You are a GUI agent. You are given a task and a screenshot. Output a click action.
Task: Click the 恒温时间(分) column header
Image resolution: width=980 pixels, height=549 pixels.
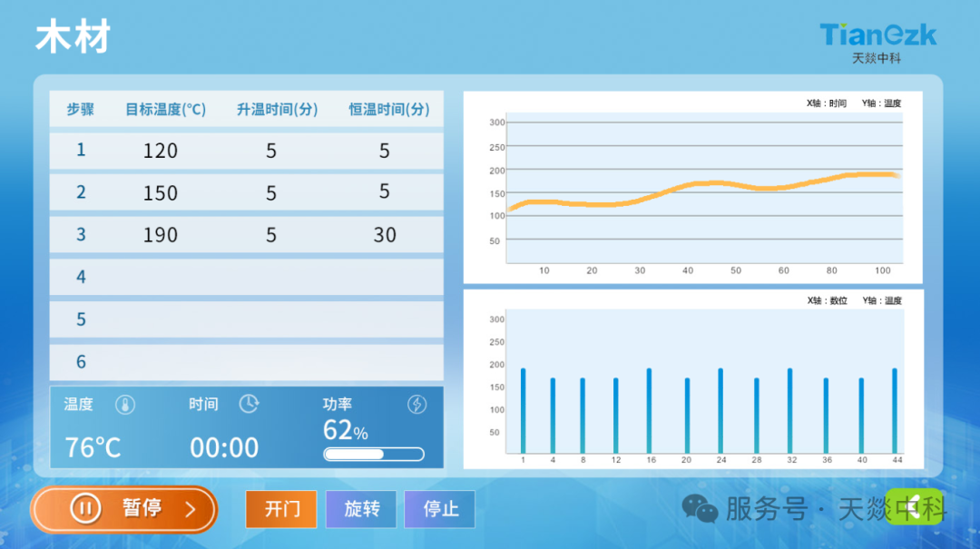388,110
